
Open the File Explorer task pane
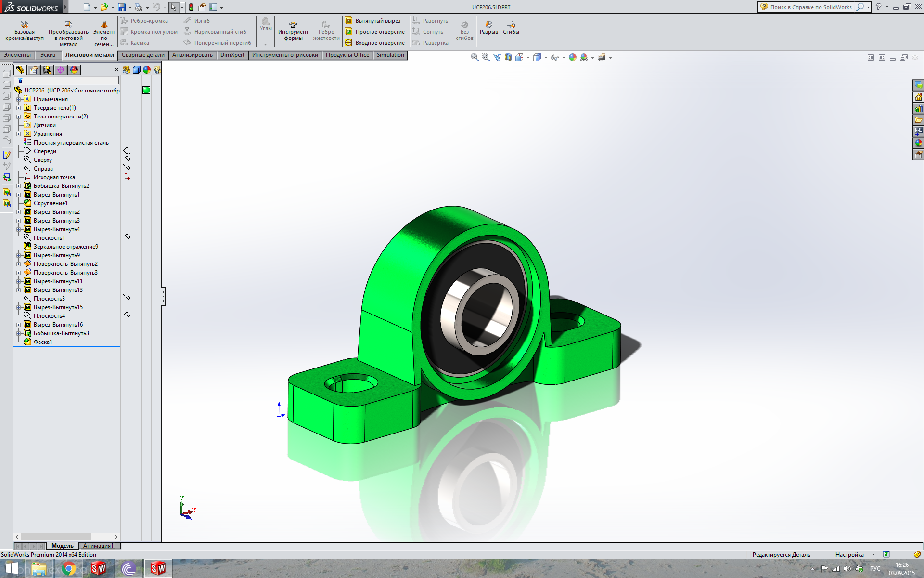coord(918,120)
